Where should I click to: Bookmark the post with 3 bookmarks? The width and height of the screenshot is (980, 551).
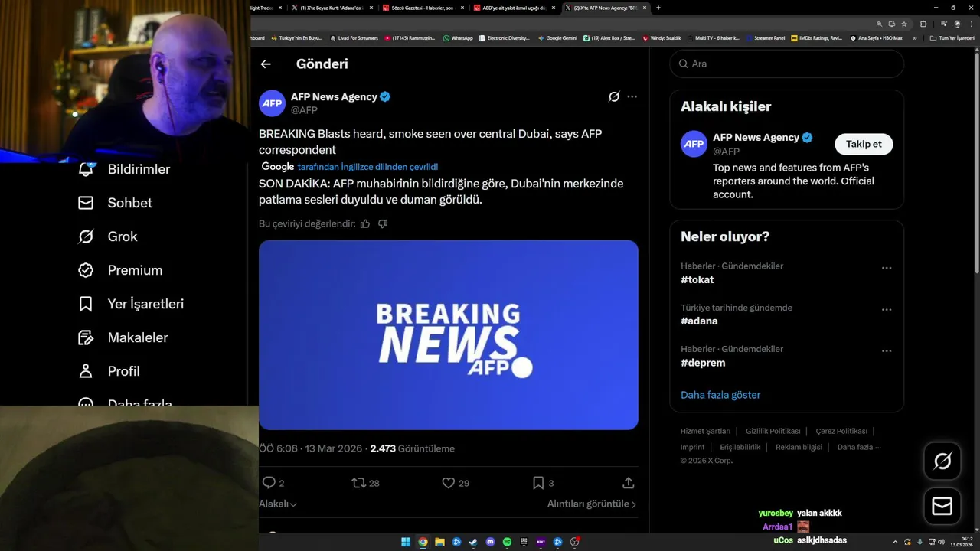point(538,483)
